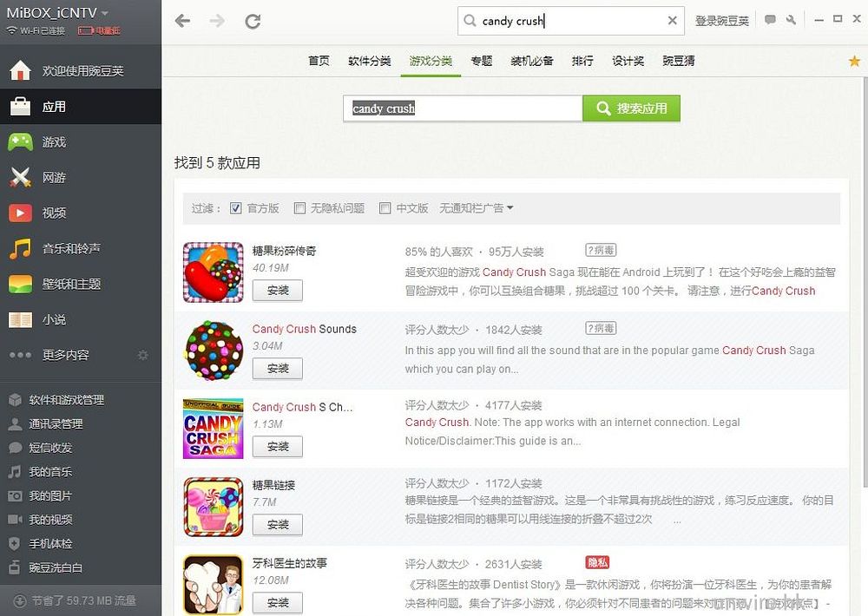Screen dimensions: 868x616
Task: Expand the title bar menu dropdown arrow
Action: point(814,19)
